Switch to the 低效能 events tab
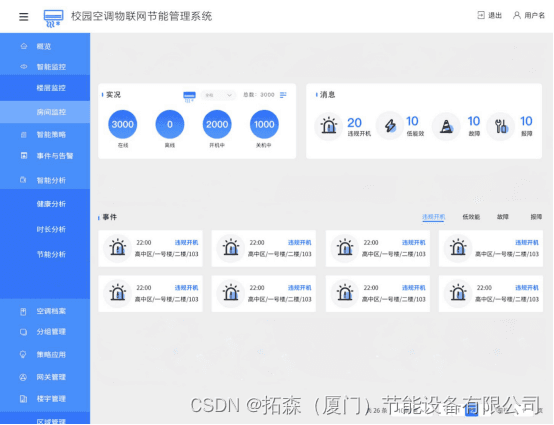554x425 pixels. click(x=471, y=217)
